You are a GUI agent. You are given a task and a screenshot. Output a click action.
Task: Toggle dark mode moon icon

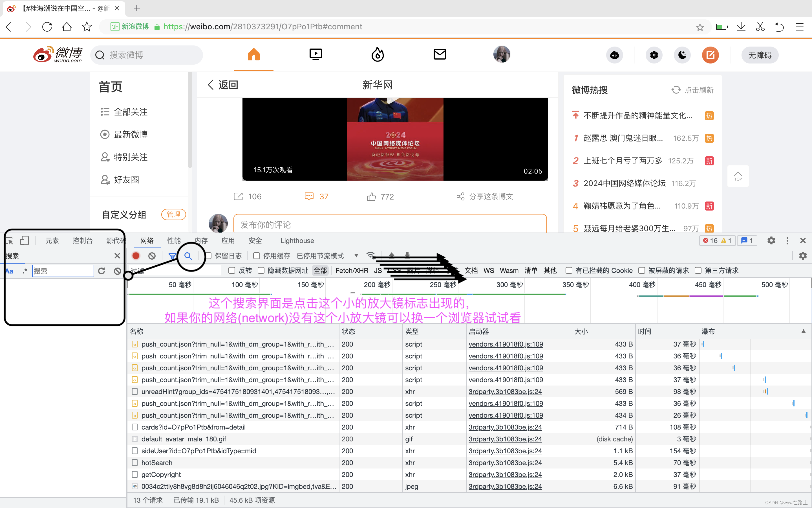[682, 55]
